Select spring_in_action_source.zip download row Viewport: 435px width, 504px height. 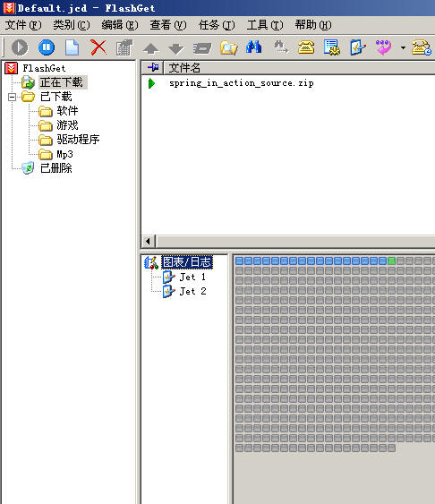(242, 83)
